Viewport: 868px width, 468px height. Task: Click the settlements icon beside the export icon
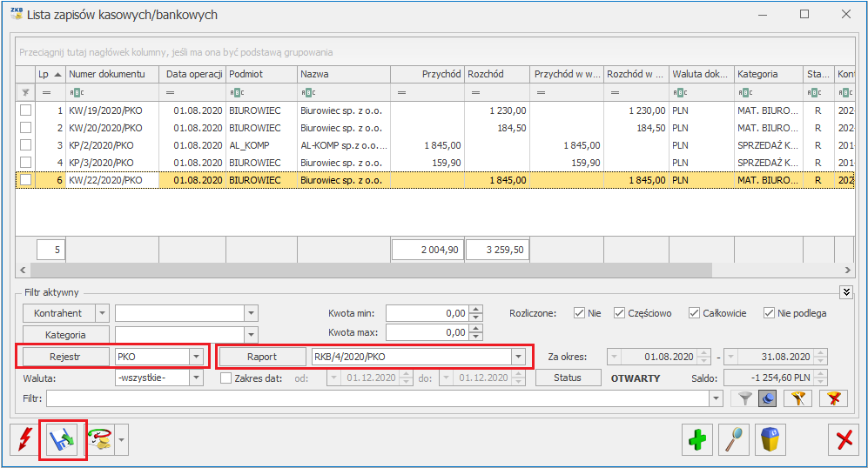100,440
